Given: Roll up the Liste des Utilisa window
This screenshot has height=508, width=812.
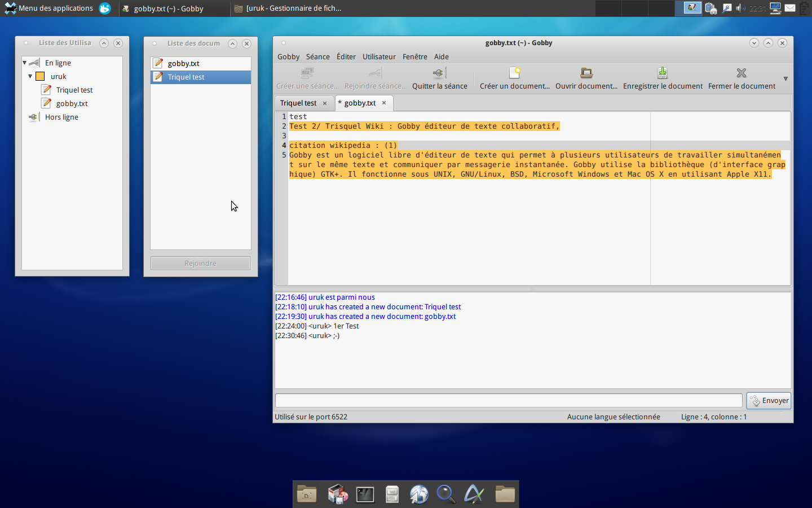Looking at the screenshot, I should point(104,43).
